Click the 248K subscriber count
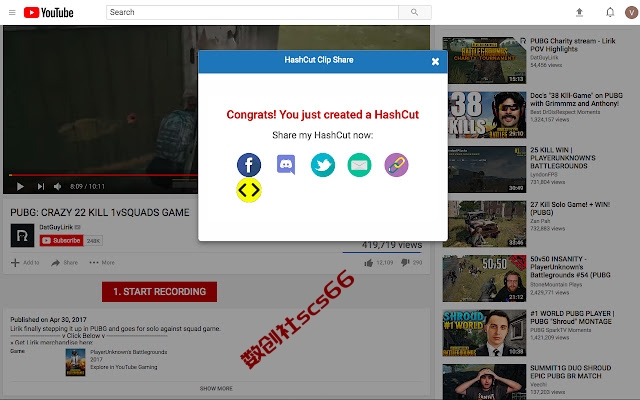 coord(93,241)
